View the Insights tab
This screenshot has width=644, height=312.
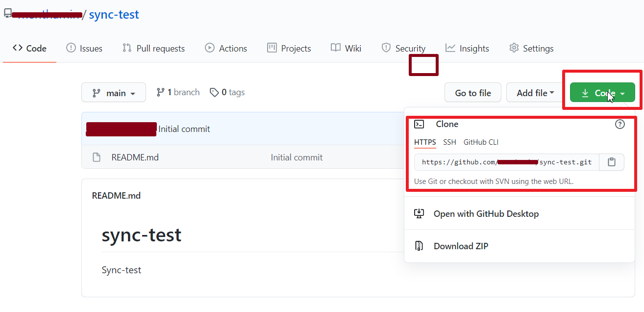pos(467,48)
